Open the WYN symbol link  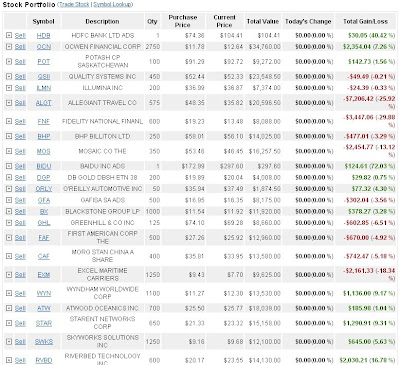pos(44,293)
